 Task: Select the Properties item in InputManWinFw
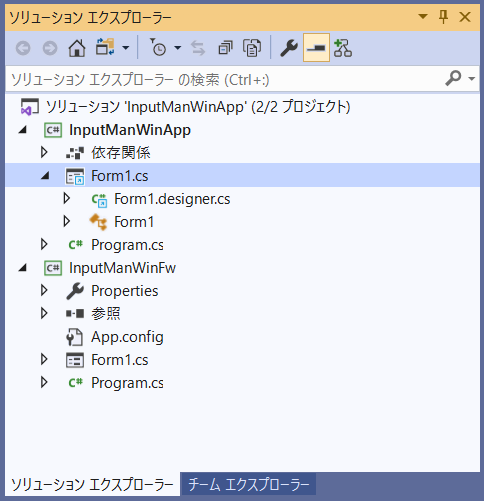[125, 291]
